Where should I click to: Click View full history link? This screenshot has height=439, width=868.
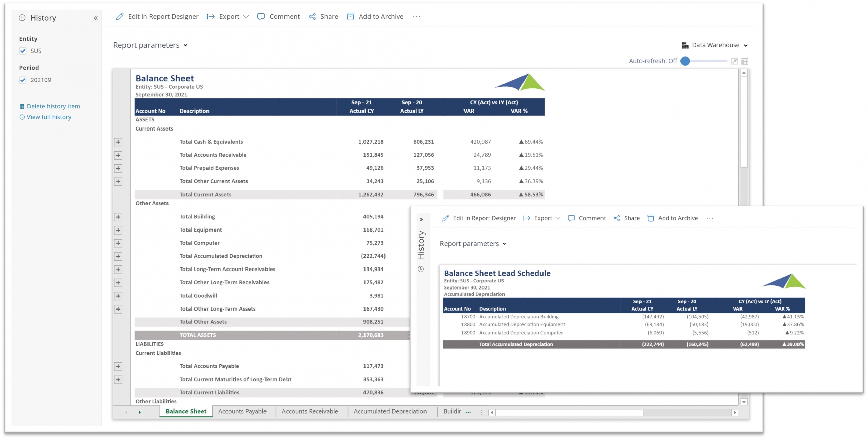click(49, 117)
